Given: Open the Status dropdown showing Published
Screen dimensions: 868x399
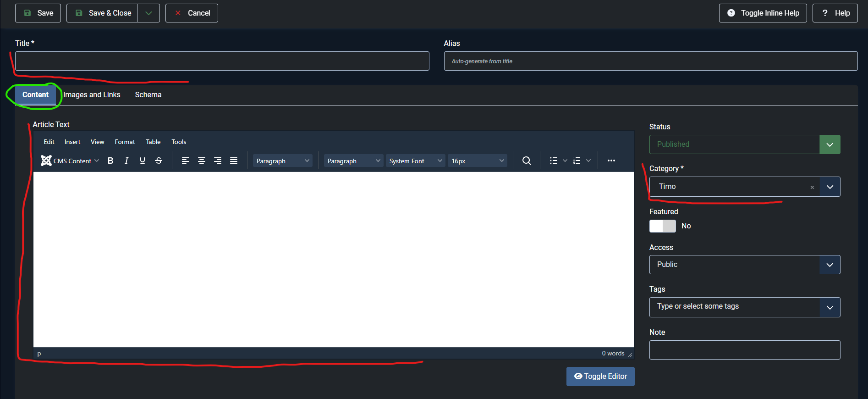Looking at the screenshot, I should coord(744,144).
